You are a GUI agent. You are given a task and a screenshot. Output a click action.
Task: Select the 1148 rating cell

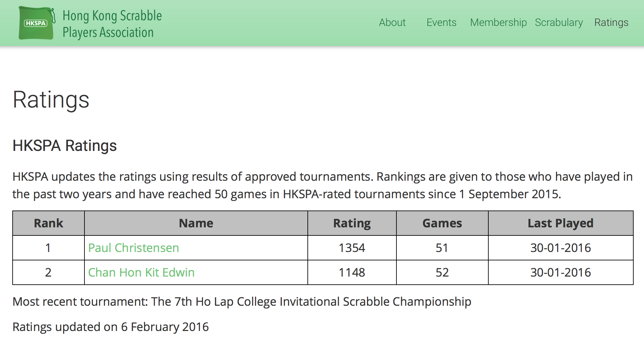[352, 272]
